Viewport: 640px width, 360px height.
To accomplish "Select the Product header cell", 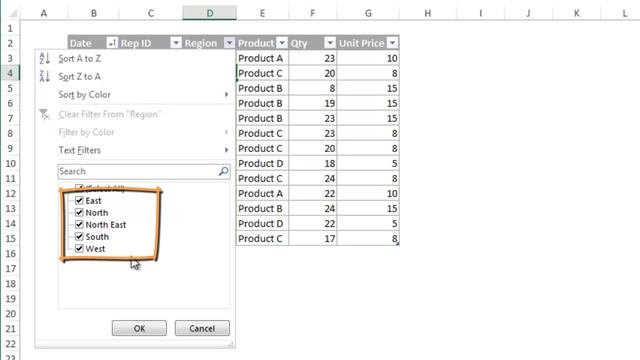I will 262,43.
